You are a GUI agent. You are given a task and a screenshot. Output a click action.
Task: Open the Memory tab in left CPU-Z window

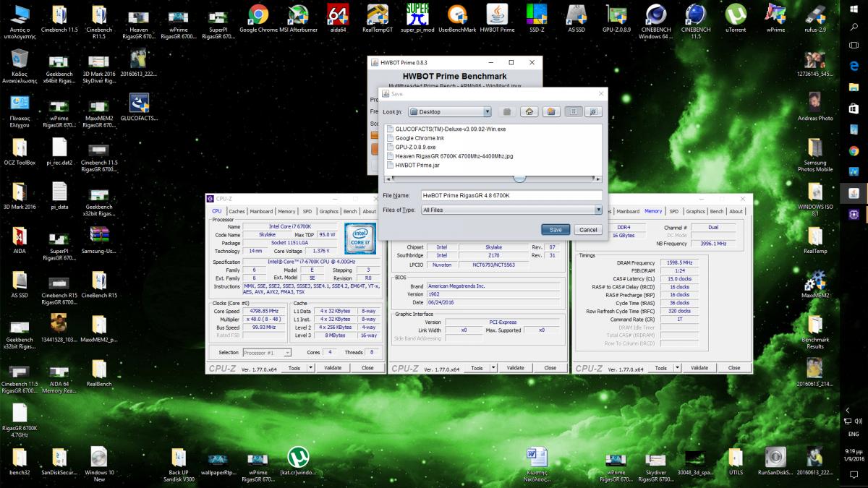[286, 211]
